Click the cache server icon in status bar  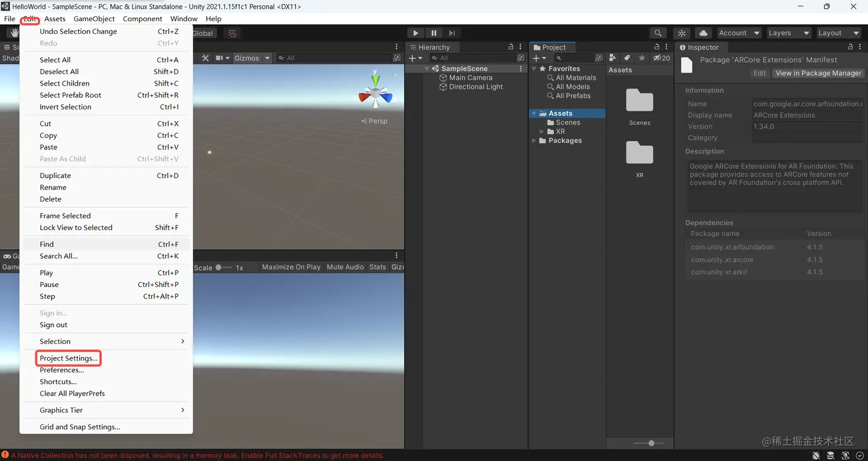tap(830, 455)
